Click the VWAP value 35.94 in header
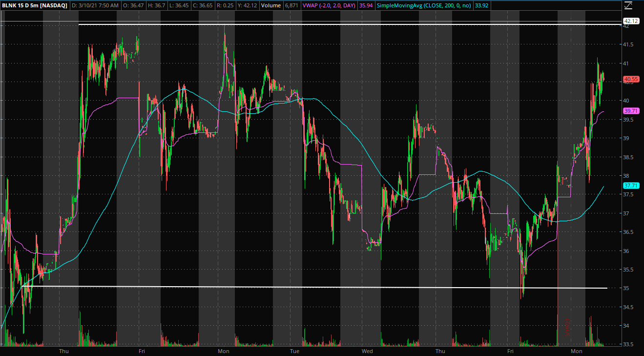 coord(366,5)
